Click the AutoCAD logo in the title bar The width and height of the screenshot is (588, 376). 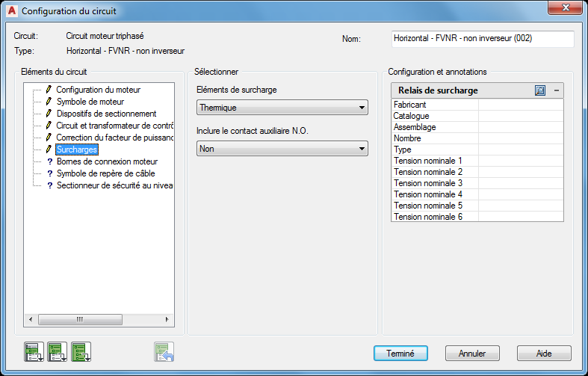(11, 10)
